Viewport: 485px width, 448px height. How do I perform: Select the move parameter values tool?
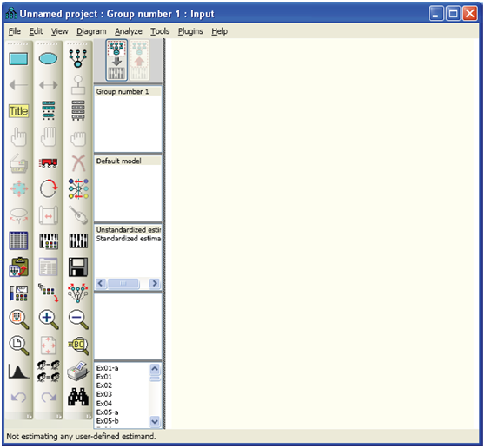point(78,188)
